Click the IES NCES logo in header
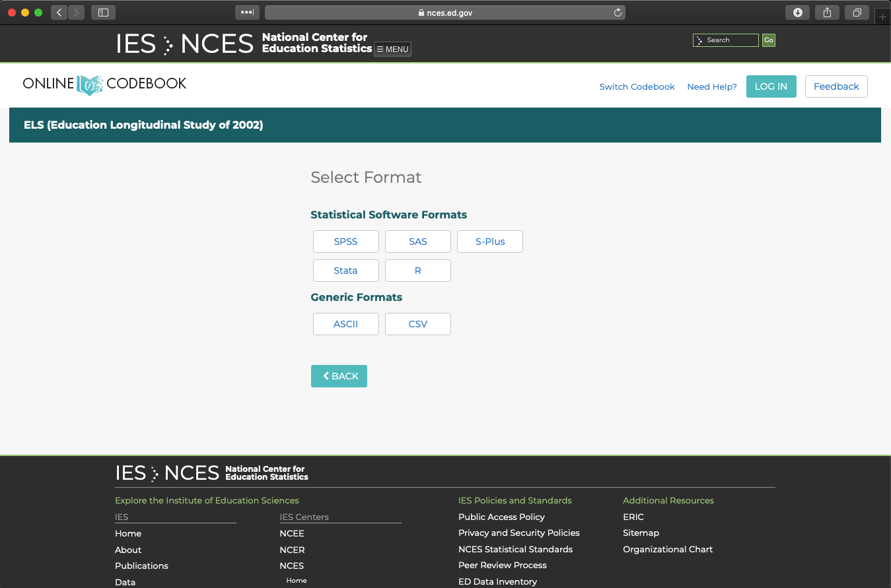 pos(244,44)
